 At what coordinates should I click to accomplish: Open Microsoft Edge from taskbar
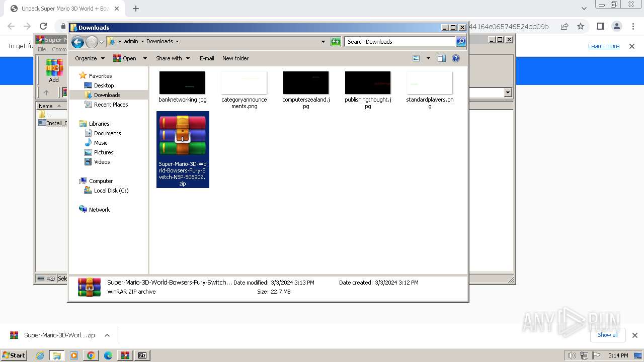pyautogui.click(x=108, y=355)
